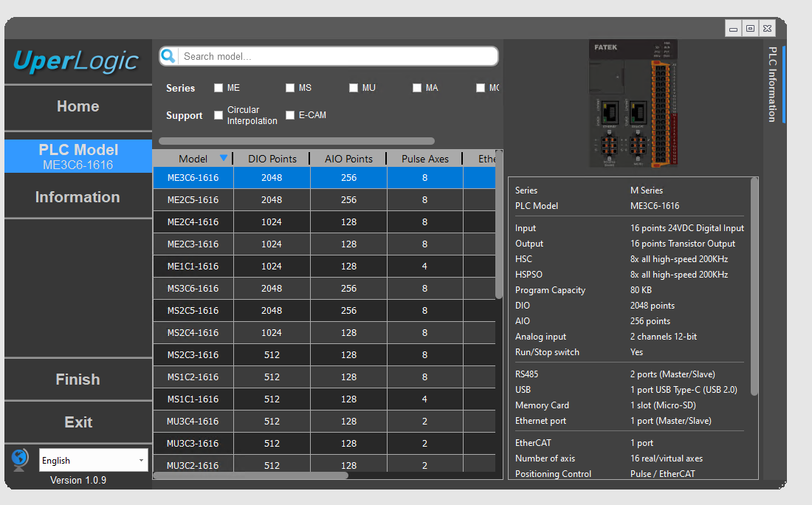
Task: Open the Home menu section
Action: (78, 106)
